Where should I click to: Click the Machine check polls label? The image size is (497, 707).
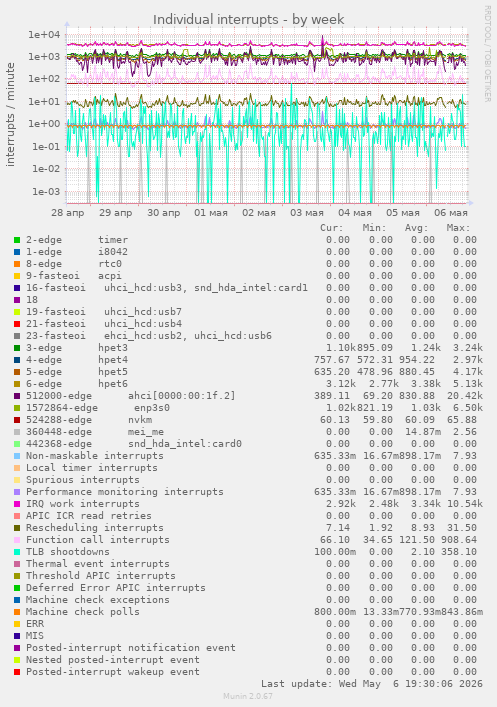point(83,612)
